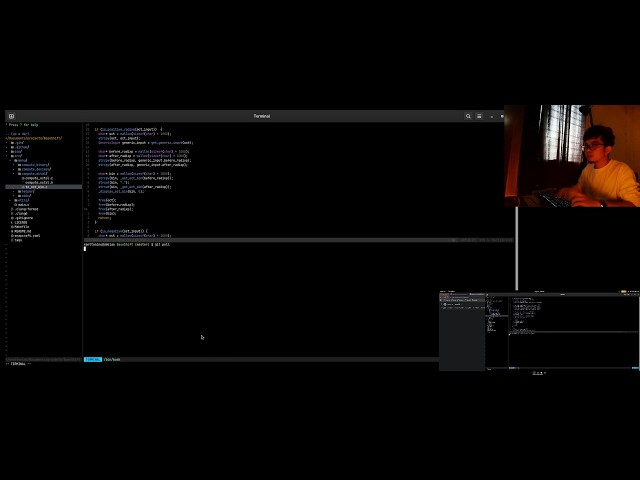Click the /bin/bash label in status line
This screenshot has width=640, height=480.
point(112,360)
